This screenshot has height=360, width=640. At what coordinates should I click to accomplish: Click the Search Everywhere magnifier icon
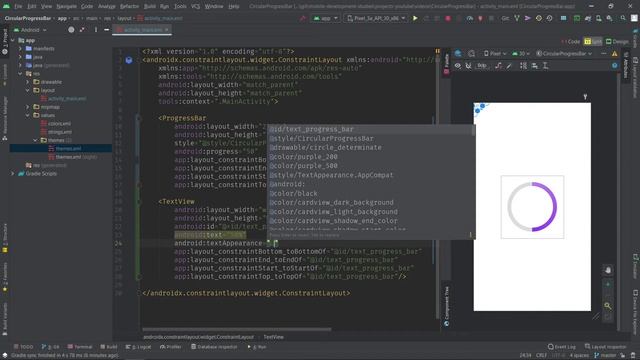623,18
